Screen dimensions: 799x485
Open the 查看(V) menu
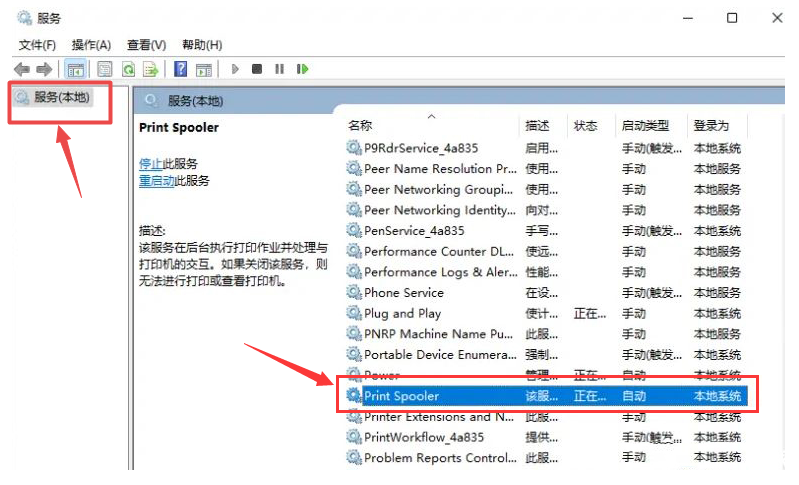pyautogui.click(x=146, y=45)
